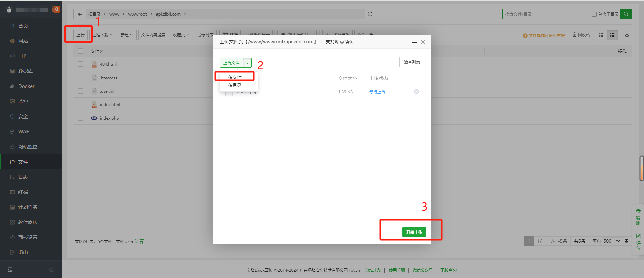Open the 使用手册 footer link
Viewport: 644px width, 278px height.
pyautogui.click(x=397, y=270)
